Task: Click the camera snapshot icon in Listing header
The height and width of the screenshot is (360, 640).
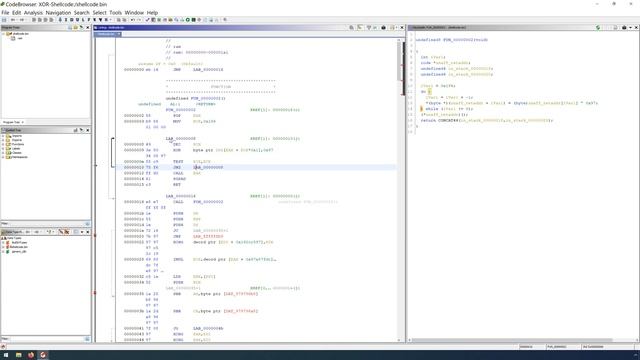Action: pyautogui.click(x=383, y=27)
